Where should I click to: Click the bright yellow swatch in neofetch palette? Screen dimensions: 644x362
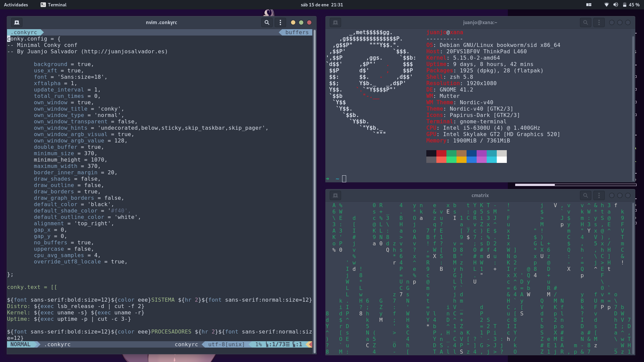click(462, 160)
